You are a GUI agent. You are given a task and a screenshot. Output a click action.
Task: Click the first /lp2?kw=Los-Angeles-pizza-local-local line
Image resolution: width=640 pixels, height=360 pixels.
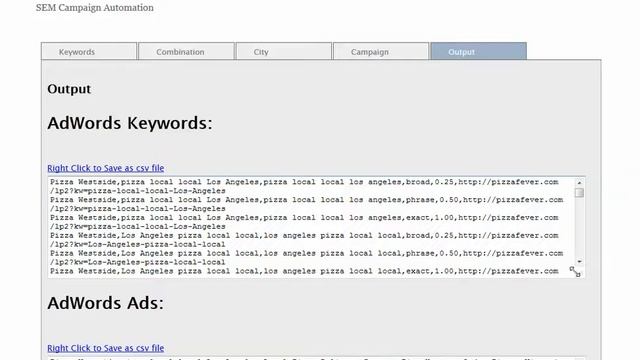tap(138, 244)
